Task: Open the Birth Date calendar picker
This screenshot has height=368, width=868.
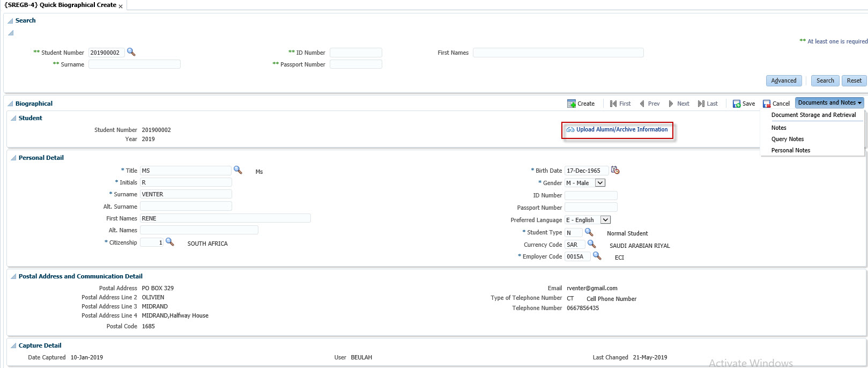Action: pyautogui.click(x=615, y=170)
